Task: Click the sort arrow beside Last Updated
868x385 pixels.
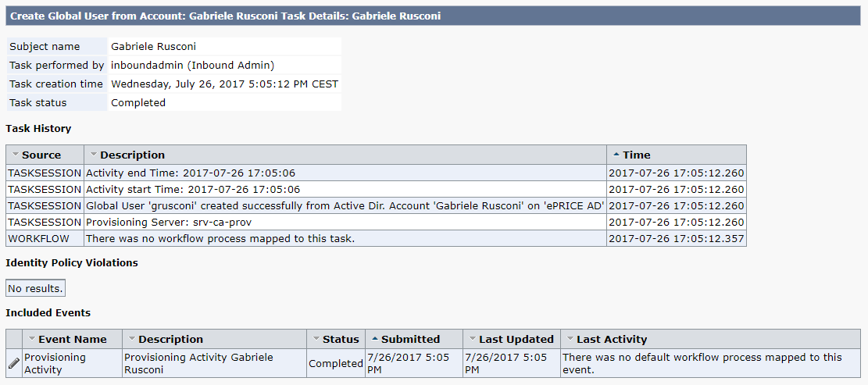Action: tap(472, 339)
